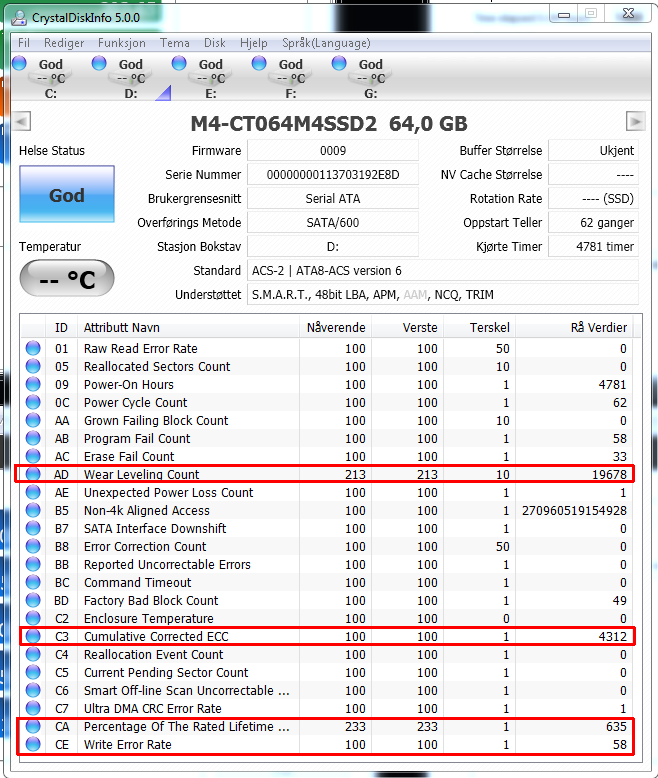Select 'Ultra DMA CRC Error Rate' row text
The width and height of the screenshot is (658, 778).
click(x=152, y=709)
